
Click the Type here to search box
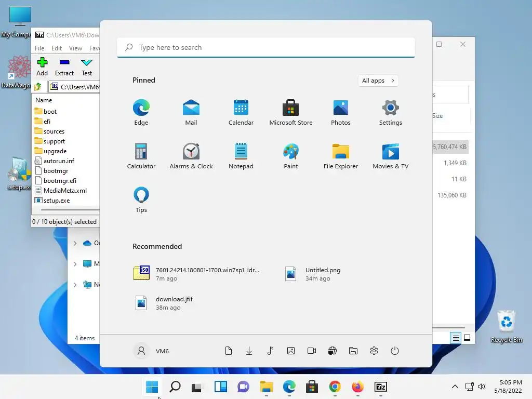click(x=266, y=47)
